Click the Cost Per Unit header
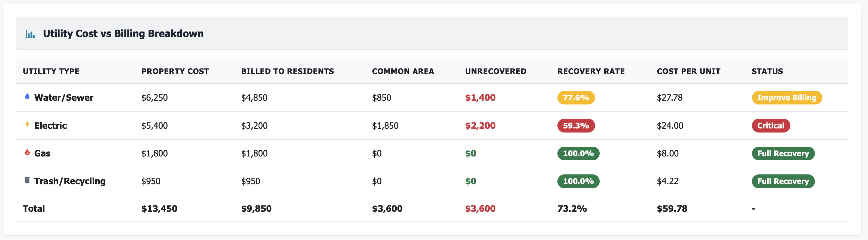The height and width of the screenshot is (240, 868). tap(688, 71)
